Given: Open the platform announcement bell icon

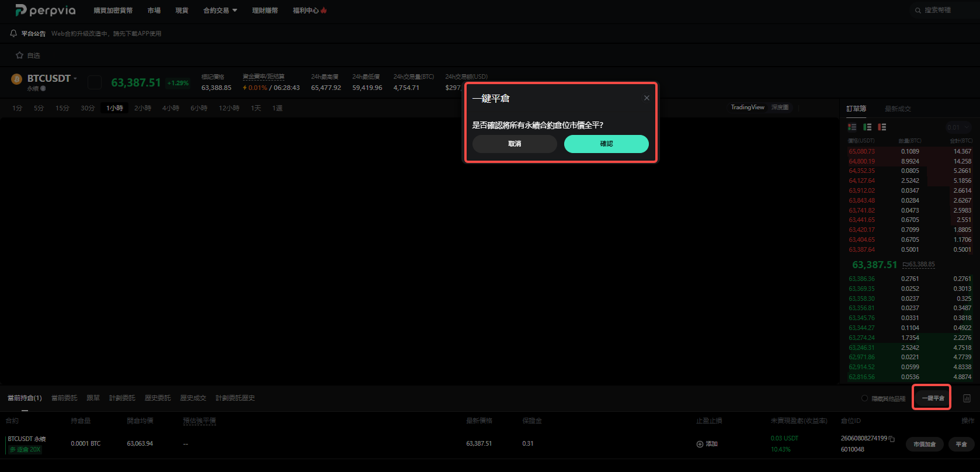Looking at the screenshot, I should 13,33.
